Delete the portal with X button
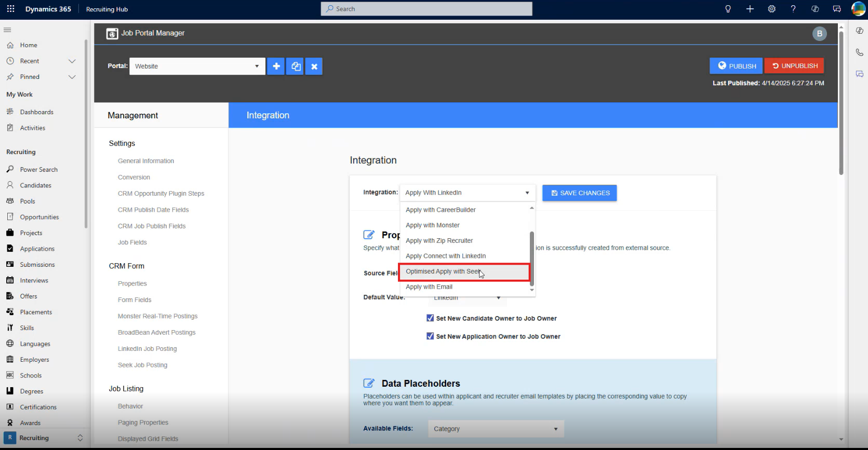The height and width of the screenshot is (450, 868). [x=314, y=66]
